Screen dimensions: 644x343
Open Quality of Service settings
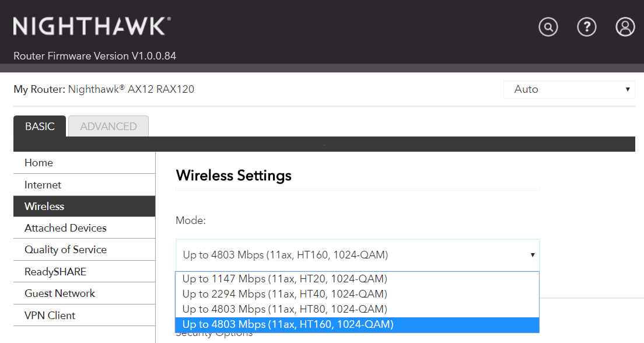click(84, 250)
